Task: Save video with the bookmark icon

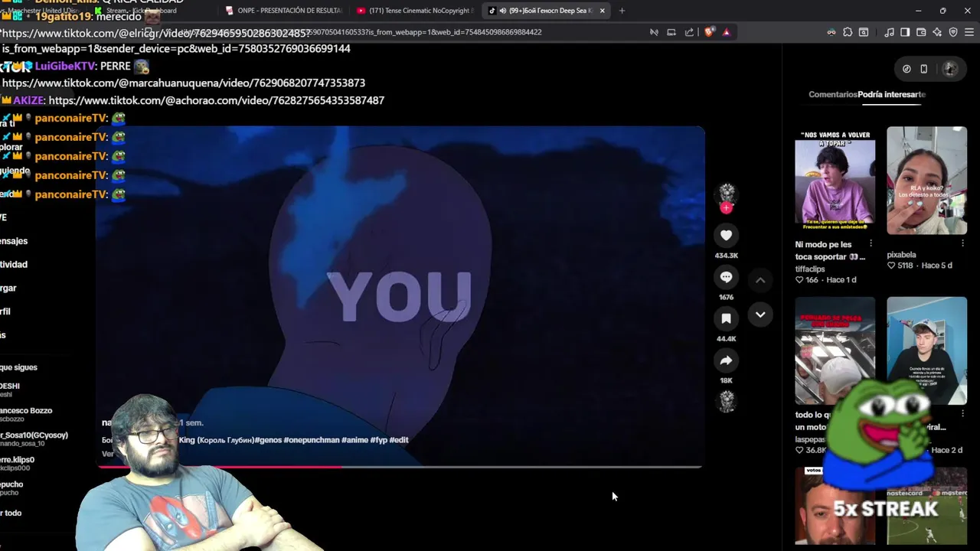Action: tap(726, 318)
